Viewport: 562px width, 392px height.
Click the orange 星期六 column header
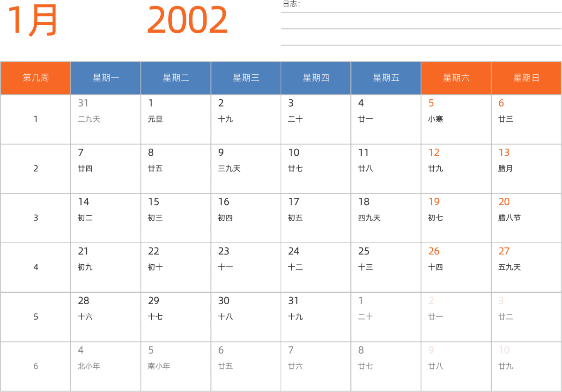point(456,78)
